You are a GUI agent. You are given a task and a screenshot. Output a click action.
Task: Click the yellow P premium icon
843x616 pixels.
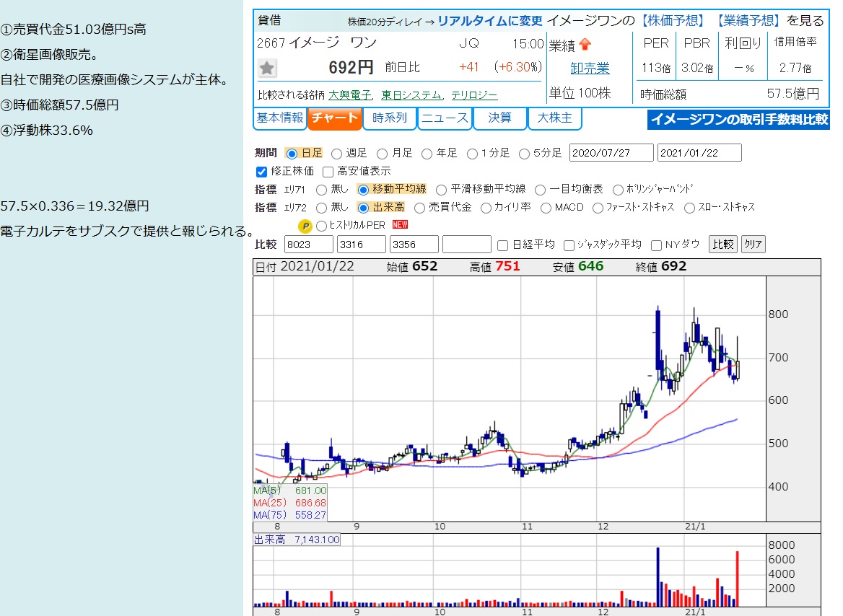[x=305, y=226]
